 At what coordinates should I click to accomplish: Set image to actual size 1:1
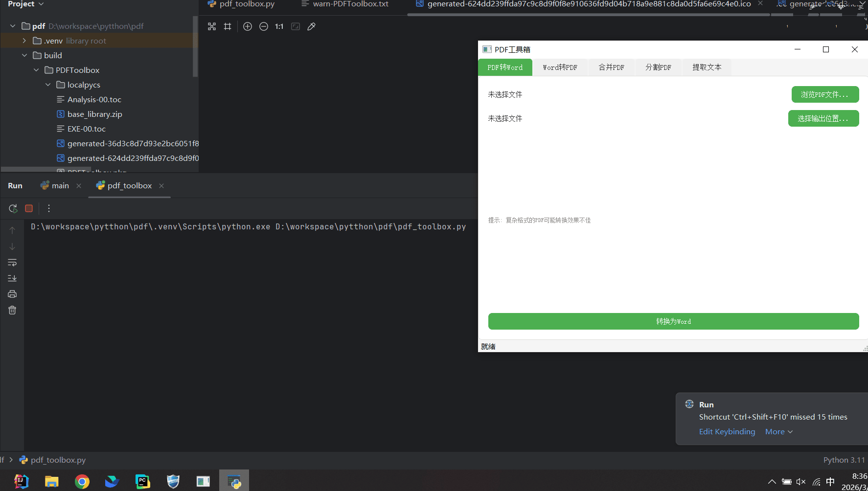pyautogui.click(x=279, y=26)
